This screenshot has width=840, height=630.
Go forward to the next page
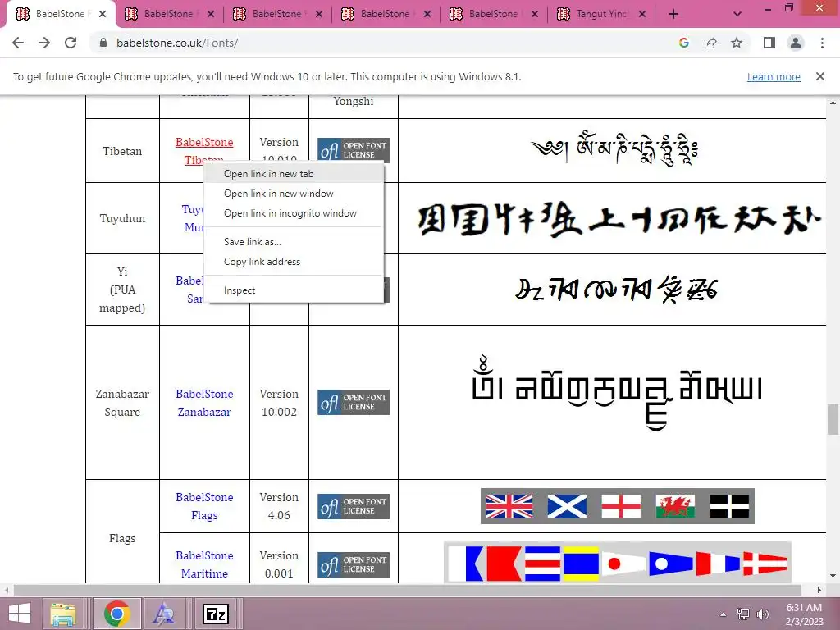[44, 43]
